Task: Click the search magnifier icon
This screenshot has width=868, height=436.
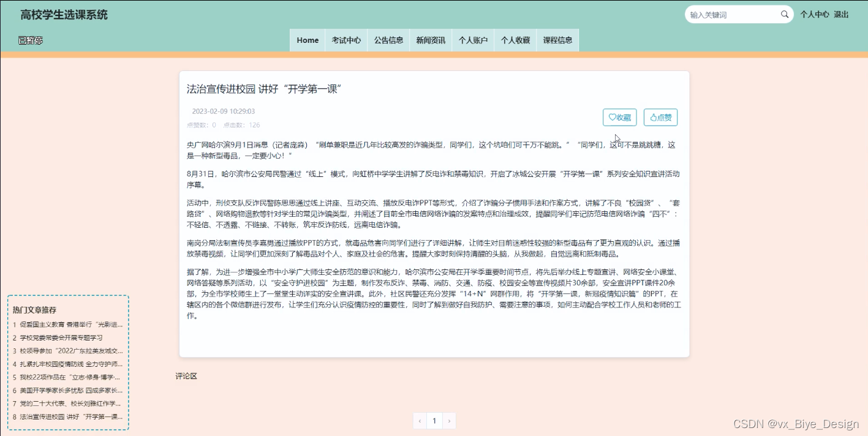Action: click(785, 15)
